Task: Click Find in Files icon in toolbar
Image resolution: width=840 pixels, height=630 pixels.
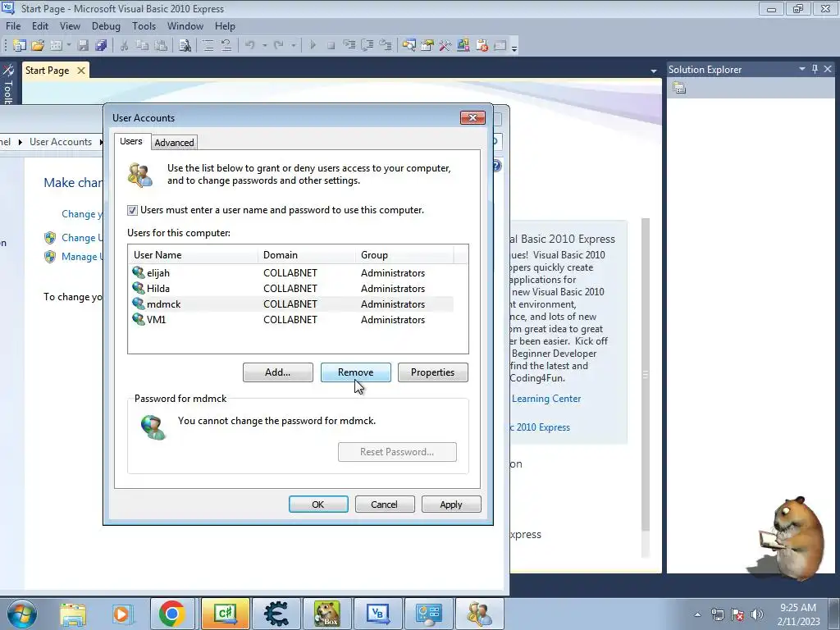Action: [185, 46]
